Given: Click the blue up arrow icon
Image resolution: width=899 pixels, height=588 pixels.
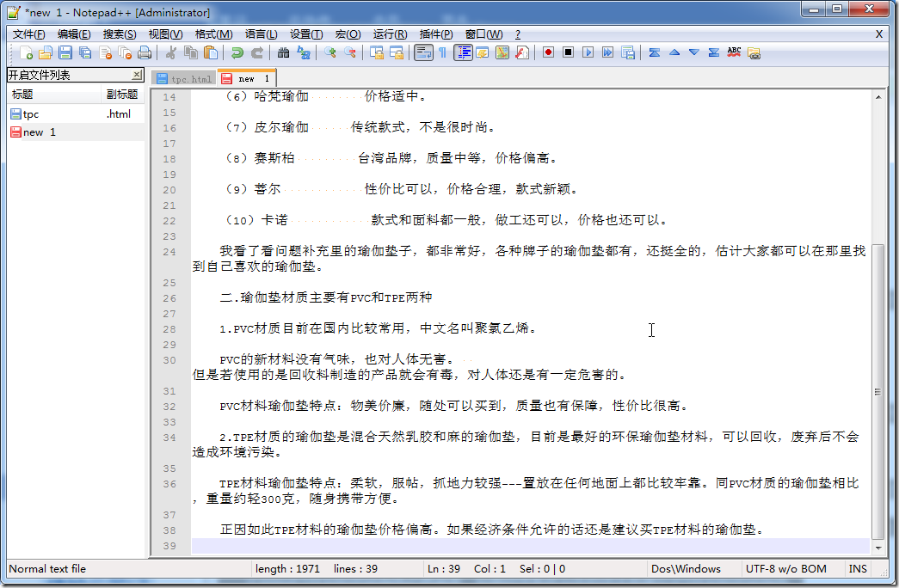Looking at the screenshot, I should tap(674, 52).
